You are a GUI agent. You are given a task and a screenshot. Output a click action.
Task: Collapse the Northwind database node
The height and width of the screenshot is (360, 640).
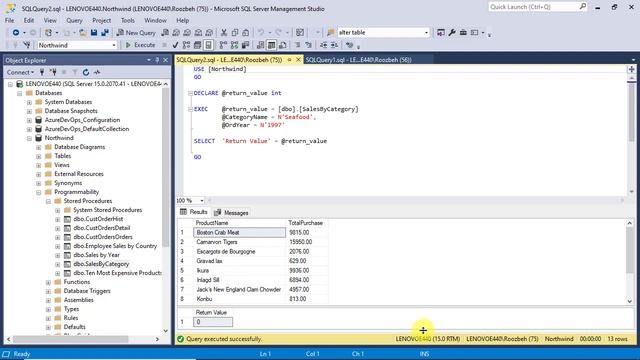tap(29, 138)
